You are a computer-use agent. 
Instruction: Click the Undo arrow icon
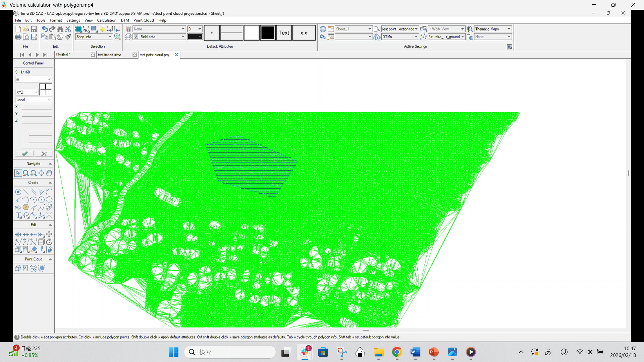click(44, 29)
